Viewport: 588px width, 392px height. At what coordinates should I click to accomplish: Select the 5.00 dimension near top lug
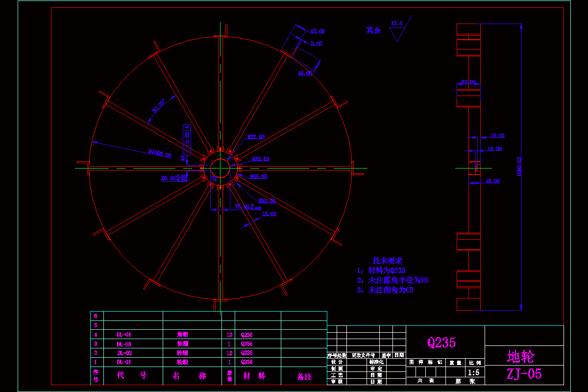coord(316,44)
